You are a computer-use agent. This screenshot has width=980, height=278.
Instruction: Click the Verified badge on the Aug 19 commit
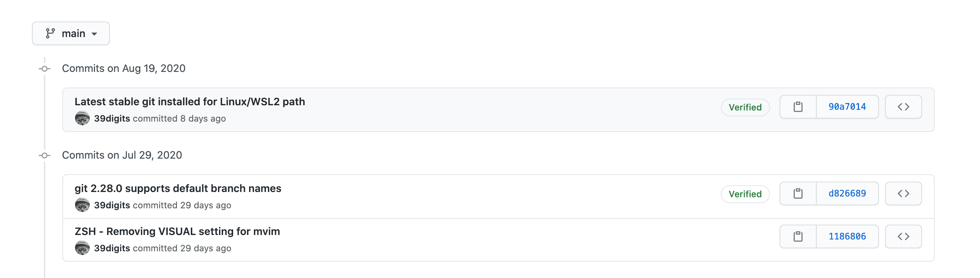745,107
